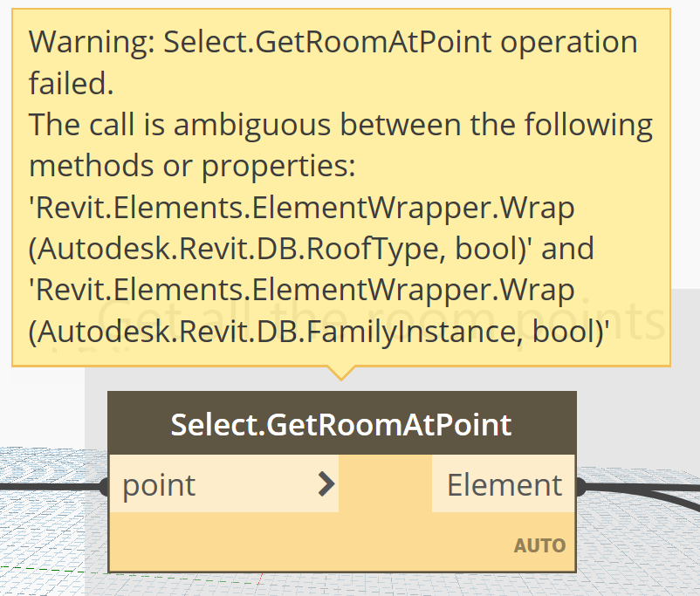Click the 'The call is ambiguous' warning line

[x=340, y=125]
